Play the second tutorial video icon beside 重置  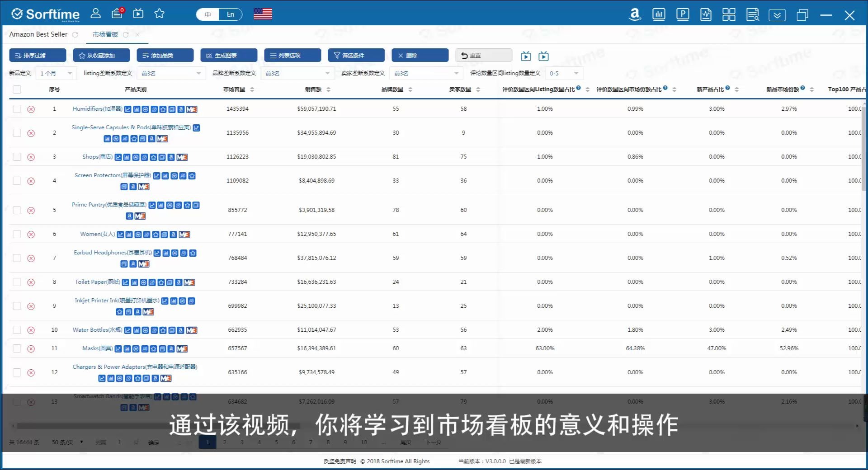pos(543,56)
